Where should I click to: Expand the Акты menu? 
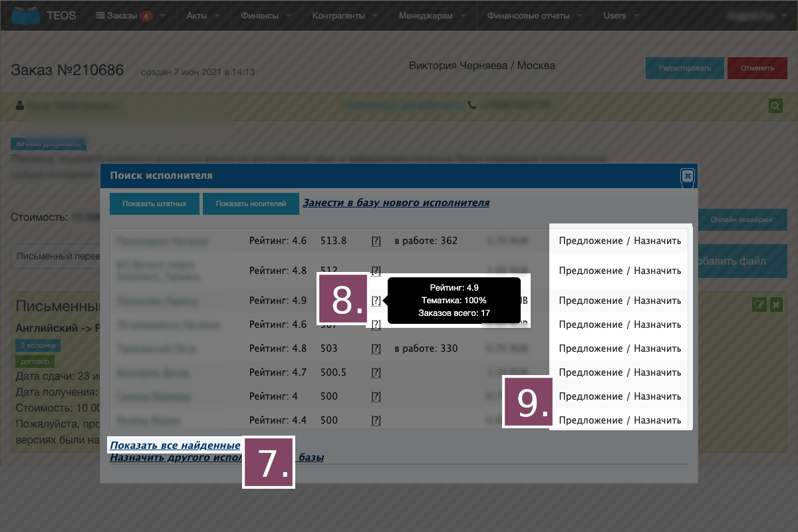[203, 16]
